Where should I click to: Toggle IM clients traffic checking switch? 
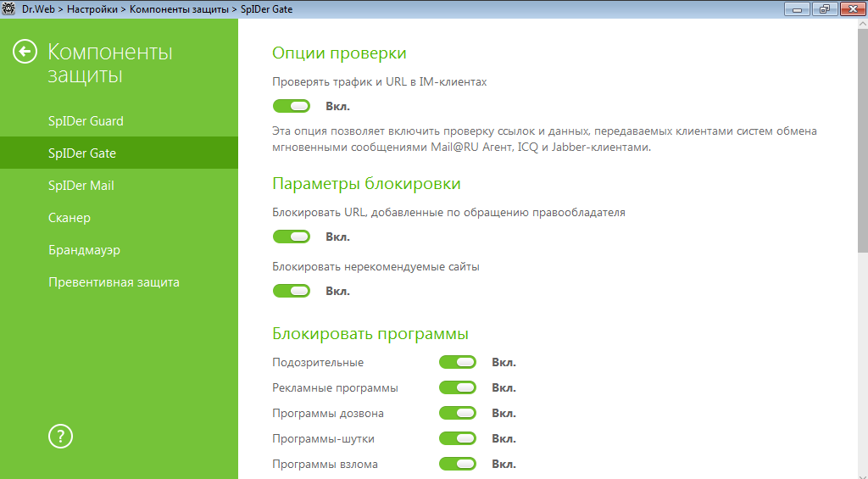(x=292, y=106)
